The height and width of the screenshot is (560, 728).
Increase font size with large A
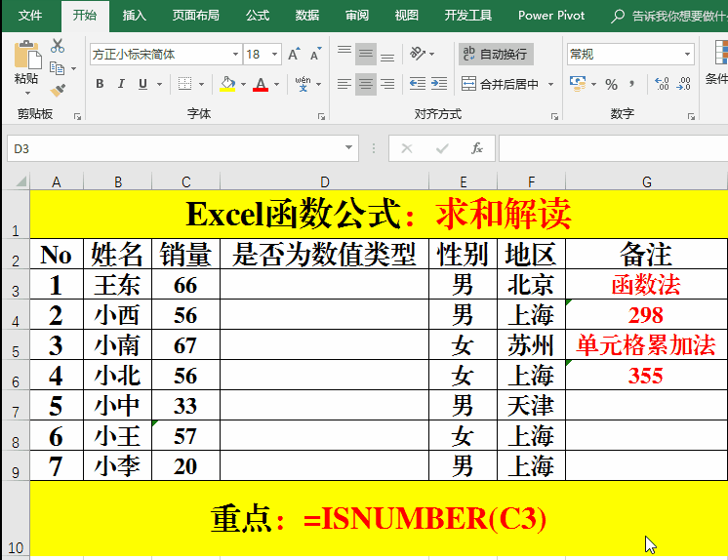point(294,55)
